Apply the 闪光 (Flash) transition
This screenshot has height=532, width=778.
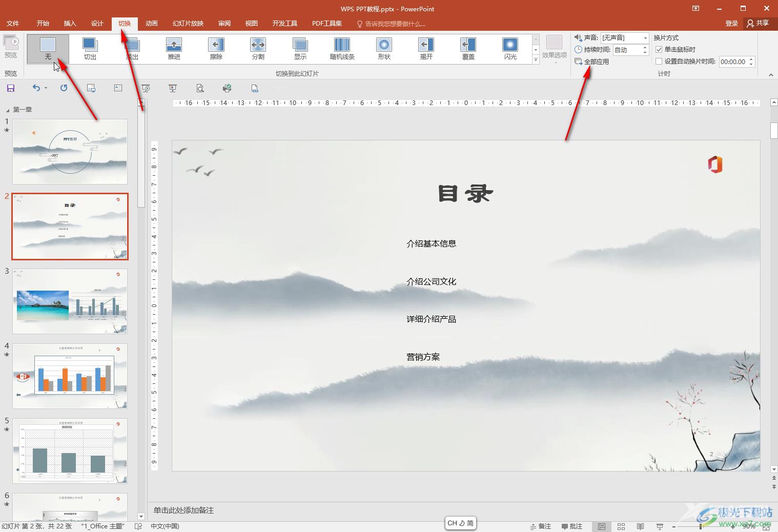510,49
